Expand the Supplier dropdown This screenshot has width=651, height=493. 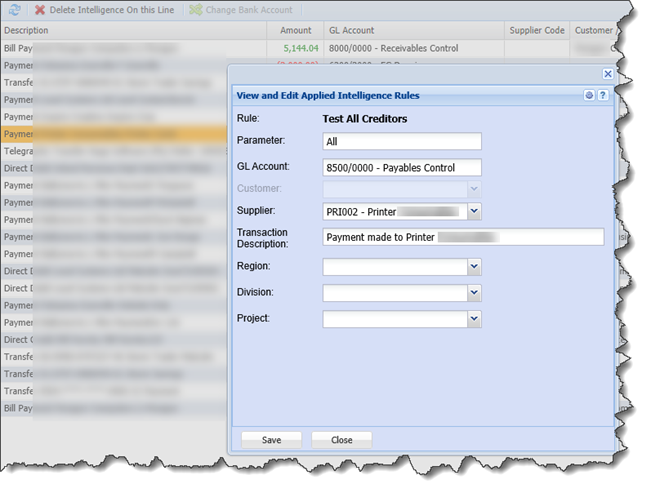click(x=474, y=211)
